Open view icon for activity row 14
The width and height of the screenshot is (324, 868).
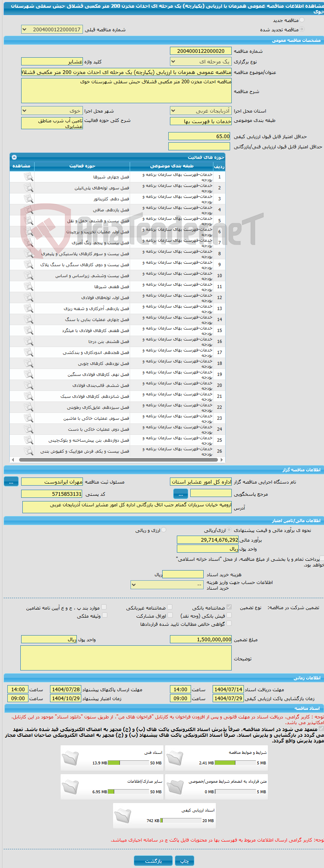click(28, 319)
